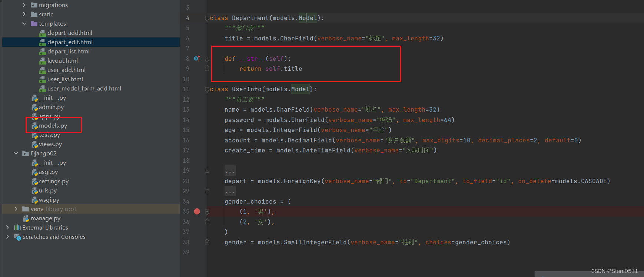The image size is (644, 277).
Task: Click tests.py Python file icon
Action: 34,135
